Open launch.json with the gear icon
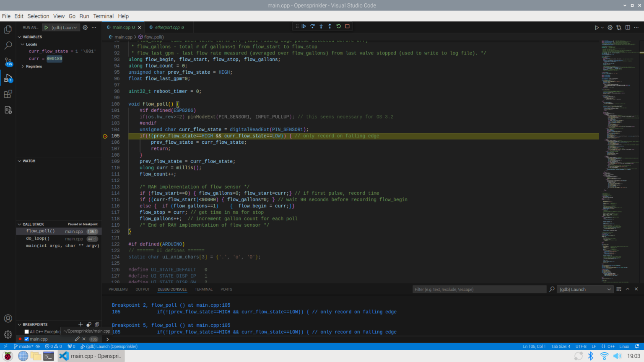Image resolution: width=644 pixels, height=362 pixels. (85, 28)
